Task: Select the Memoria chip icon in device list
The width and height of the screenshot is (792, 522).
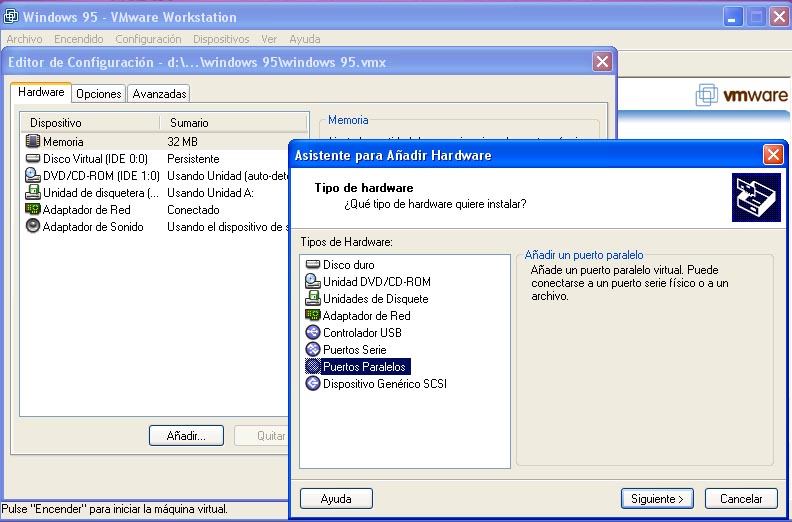Action: [x=33, y=141]
